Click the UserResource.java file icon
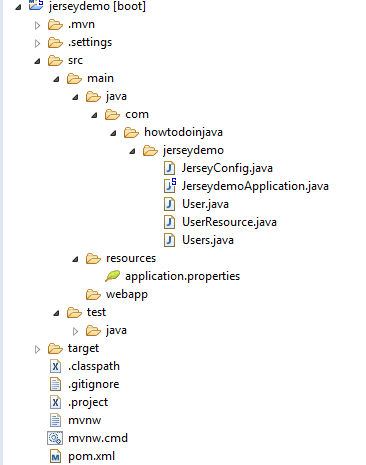The width and height of the screenshot is (366, 465). (x=170, y=222)
